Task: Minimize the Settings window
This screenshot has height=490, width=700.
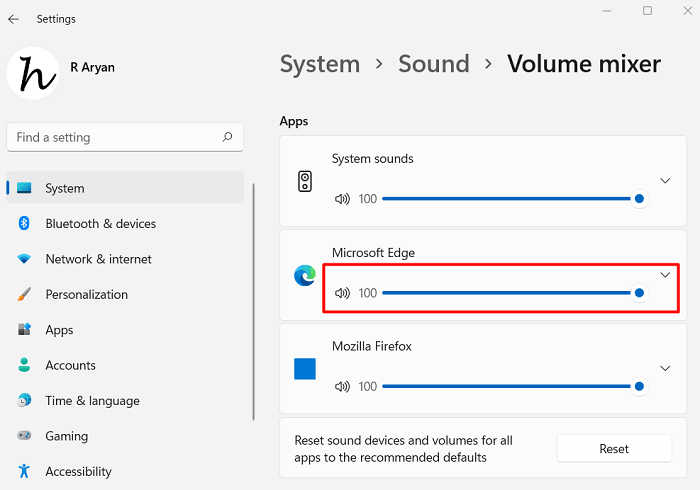Action: (607, 11)
